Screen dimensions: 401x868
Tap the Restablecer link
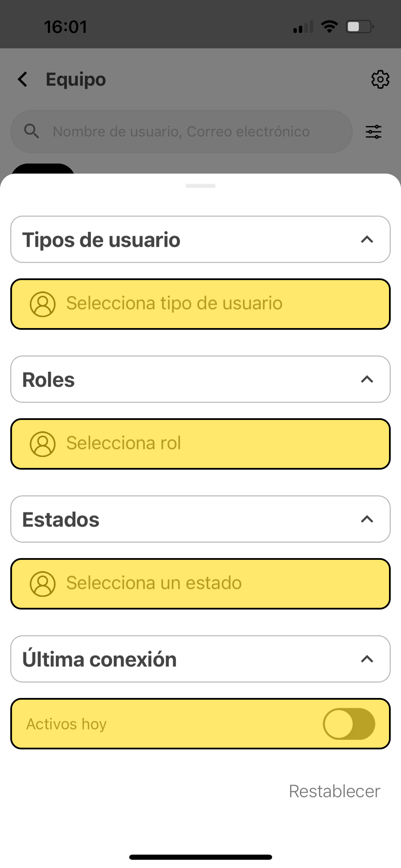pyautogui.click(x=335, y=791)
